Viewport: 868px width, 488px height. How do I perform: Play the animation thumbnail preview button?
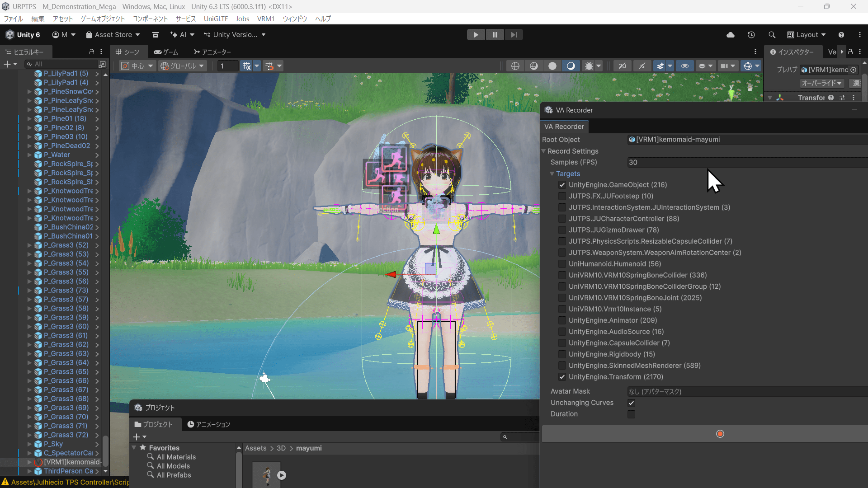click(282, 475)
